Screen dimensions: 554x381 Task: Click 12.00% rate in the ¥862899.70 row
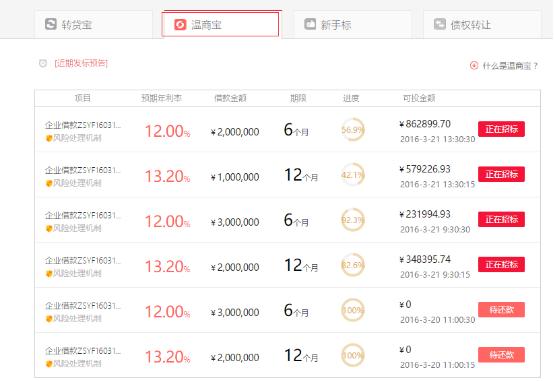pyautogui.click(x=167, y=131)
